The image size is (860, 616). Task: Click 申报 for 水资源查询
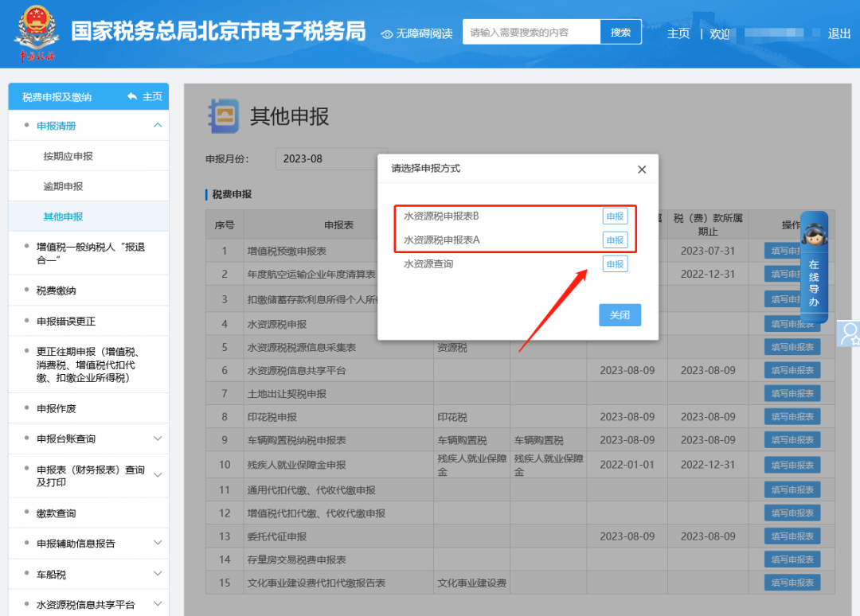[615, 264]
